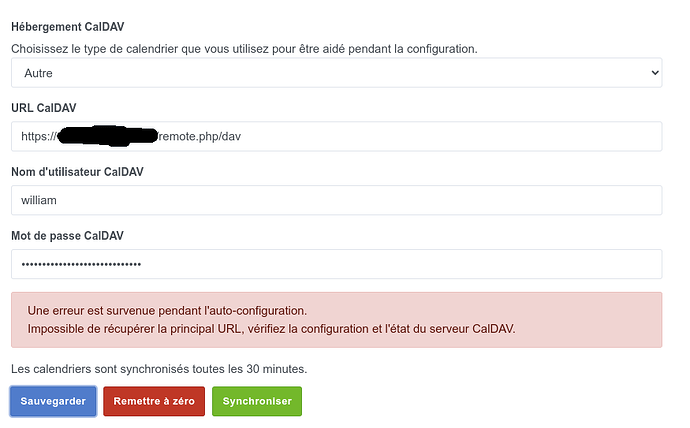Screen dimensions: 690x428
Task: Click the URL CalDAV label
Action: (44, 108)
